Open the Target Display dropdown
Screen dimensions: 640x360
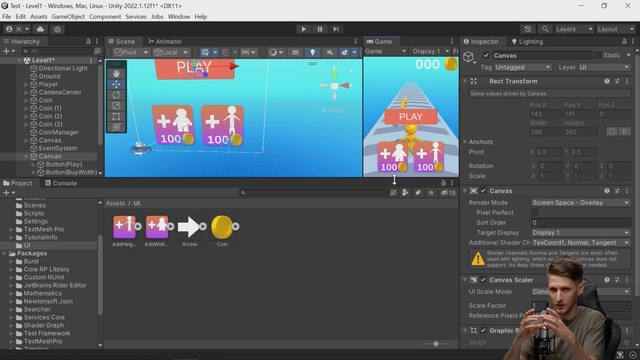(x=580, y=233)
